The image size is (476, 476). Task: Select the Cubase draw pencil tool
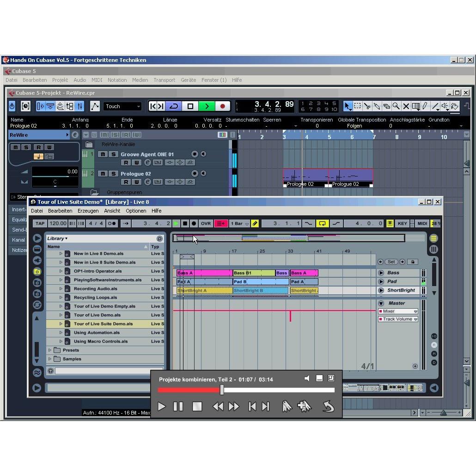[425, 106]
